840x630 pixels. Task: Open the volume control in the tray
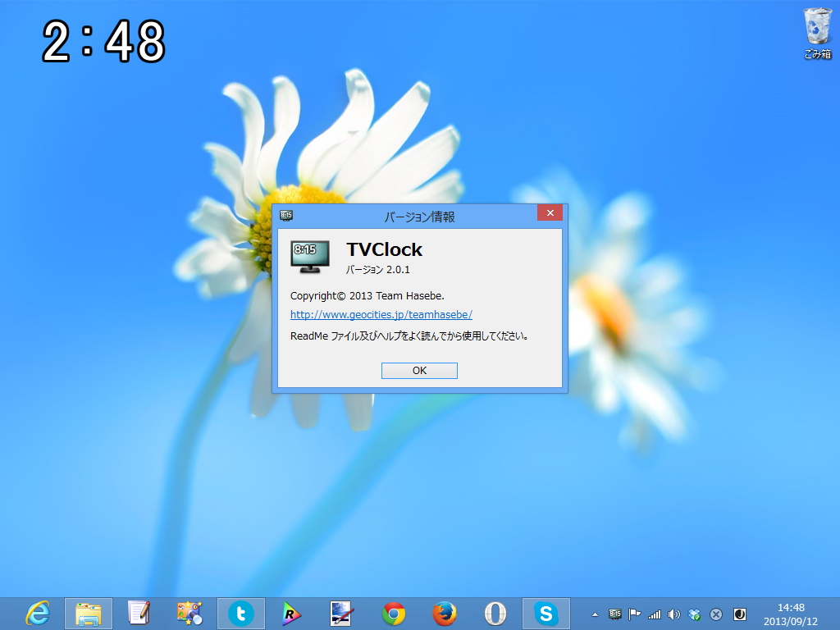673,614
